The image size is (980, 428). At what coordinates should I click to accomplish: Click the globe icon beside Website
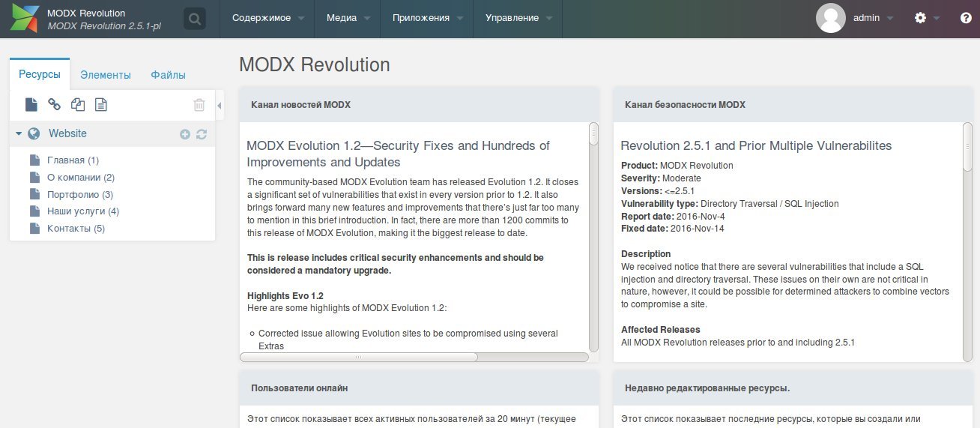(34, 133)
